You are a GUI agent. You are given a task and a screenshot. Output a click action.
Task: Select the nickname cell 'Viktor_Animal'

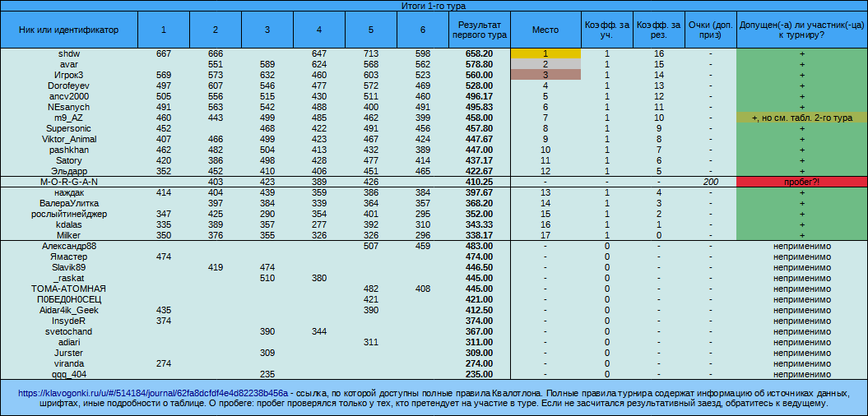coord(68,139)
